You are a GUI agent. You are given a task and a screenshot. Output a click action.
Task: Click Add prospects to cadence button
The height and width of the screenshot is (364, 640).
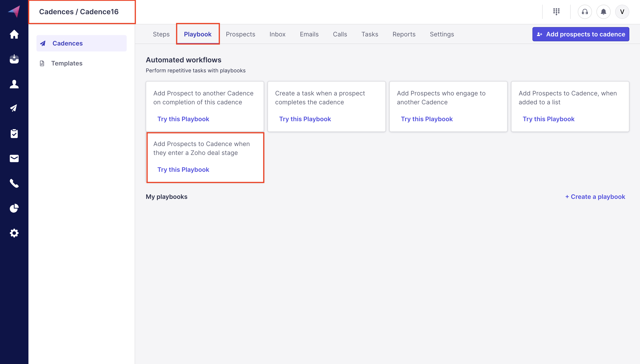click(580, 34)
